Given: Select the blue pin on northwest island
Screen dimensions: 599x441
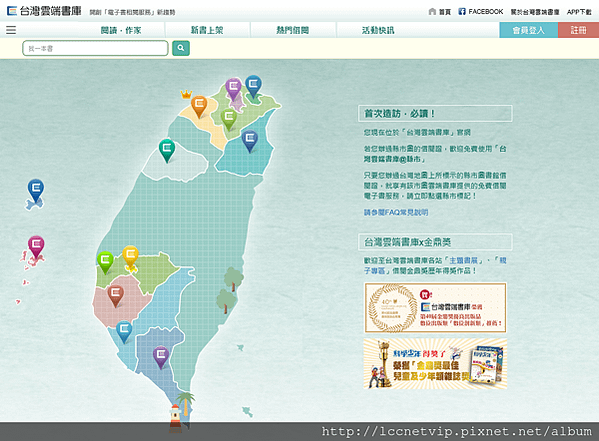Looking at the screenshot, I should (x=36, y=190).
